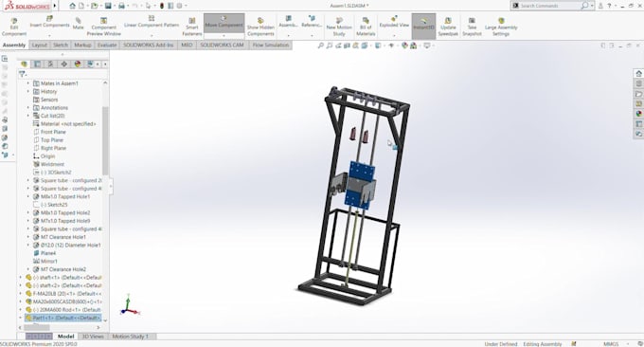Click the MMGS units status item
Screen dimensions: 644x347
[x=611, y=344]
